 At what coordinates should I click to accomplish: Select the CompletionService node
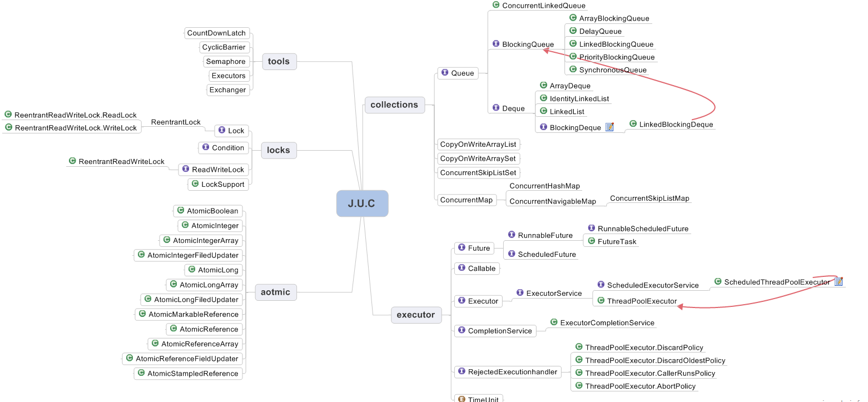(495, 330)
